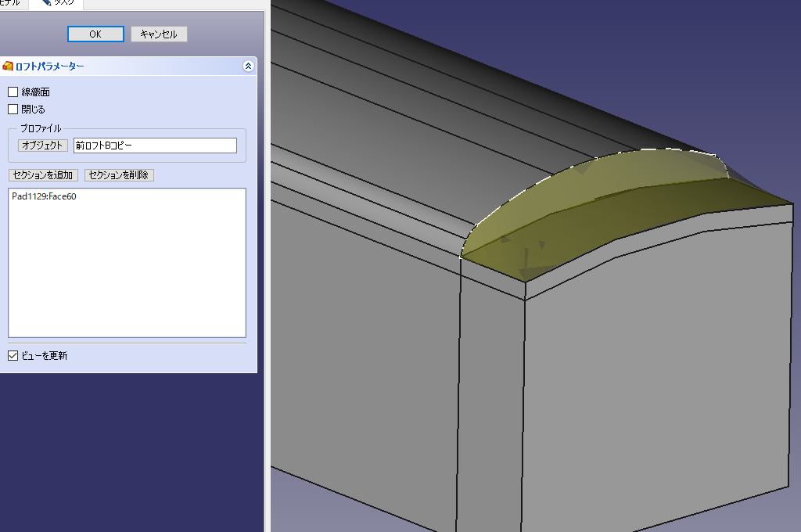801x532 pixels.
Task: Uncheck the ビューを更新 checkbox
Action: [13, 356]
